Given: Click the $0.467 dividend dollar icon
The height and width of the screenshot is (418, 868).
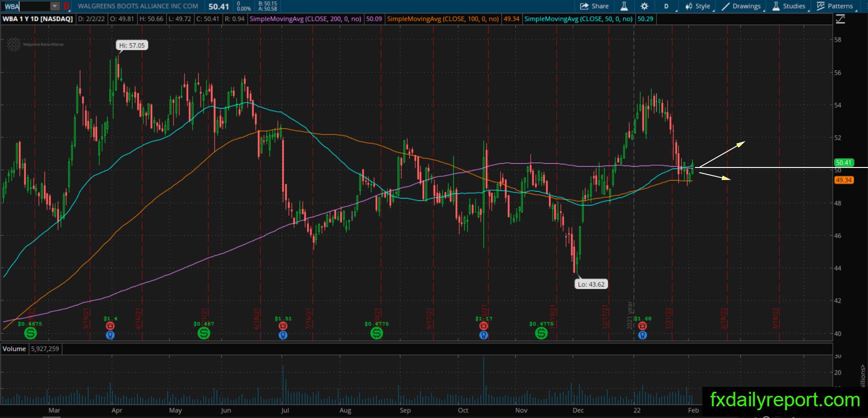Looking at the screenshot, I should pyautogui.click(x=204, y=333).
